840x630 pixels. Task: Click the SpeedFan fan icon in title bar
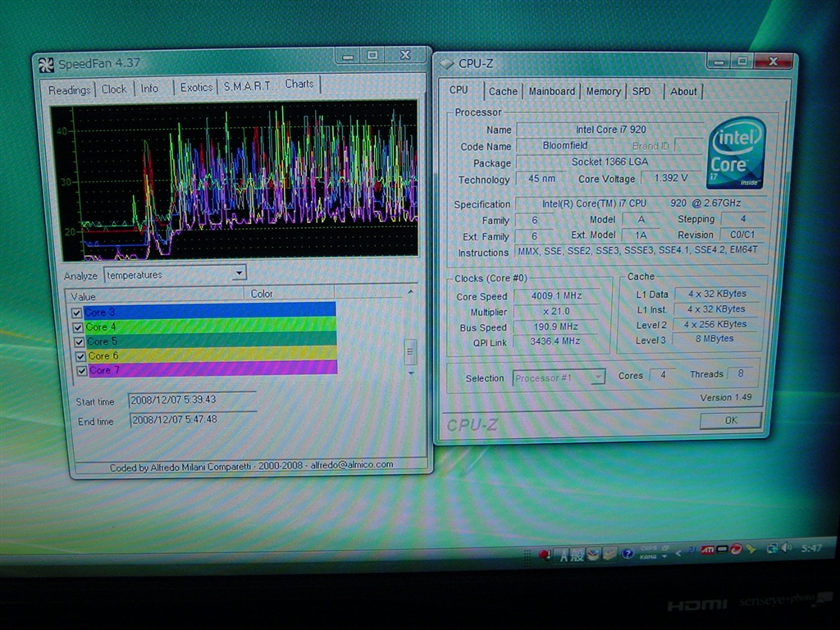(x=46, y=66)
